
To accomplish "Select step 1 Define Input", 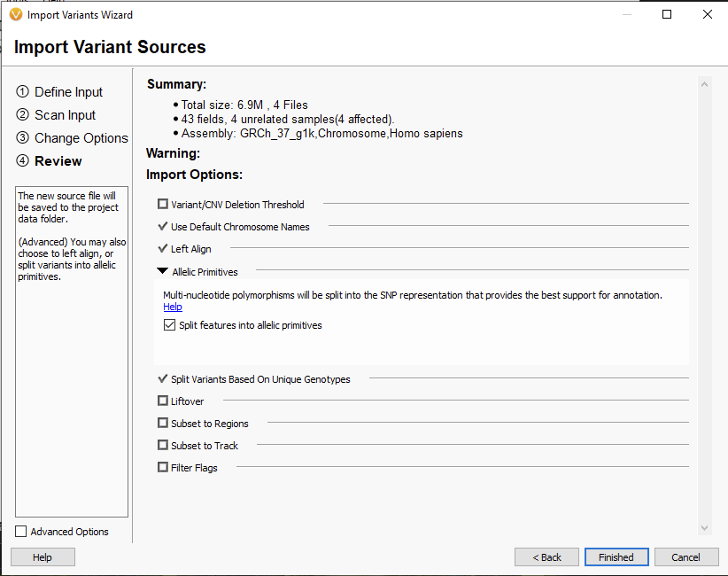I will (59, 92).
